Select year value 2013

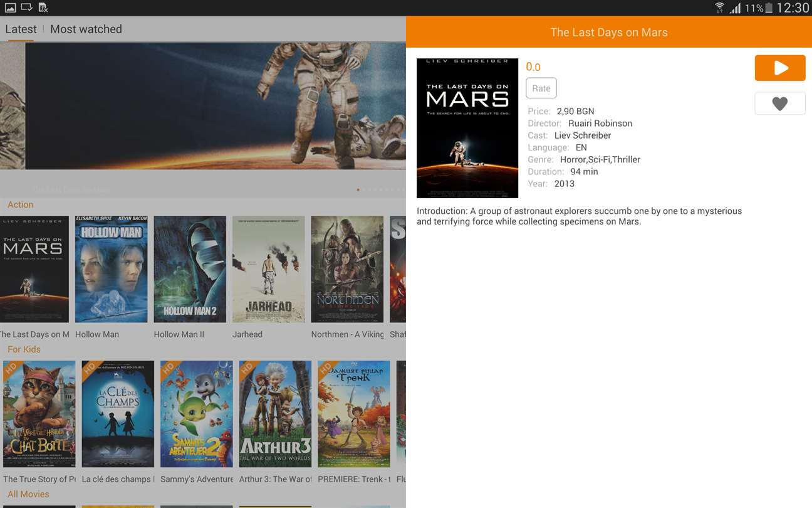pyautogui.click(x=565, y=184)
